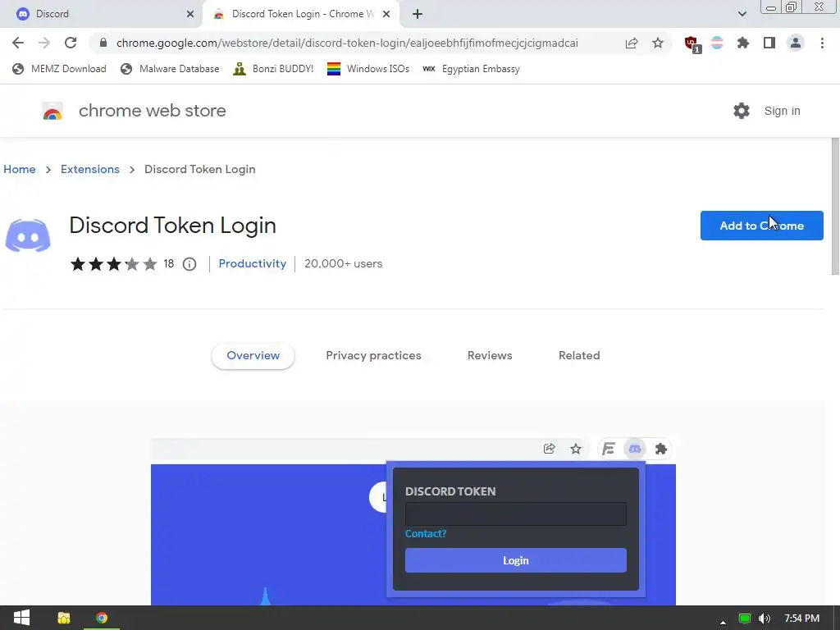Image resolution: width=840 pixels, height=630 pixels.
Task: Click the address bar URL field
Action: (x=347, y=43)
